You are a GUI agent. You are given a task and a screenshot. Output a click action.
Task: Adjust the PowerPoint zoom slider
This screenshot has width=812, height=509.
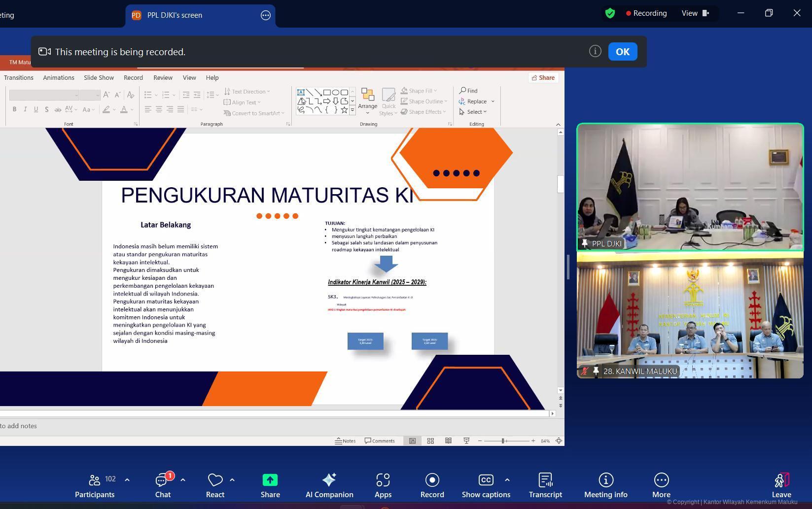(x=503, y=441)
